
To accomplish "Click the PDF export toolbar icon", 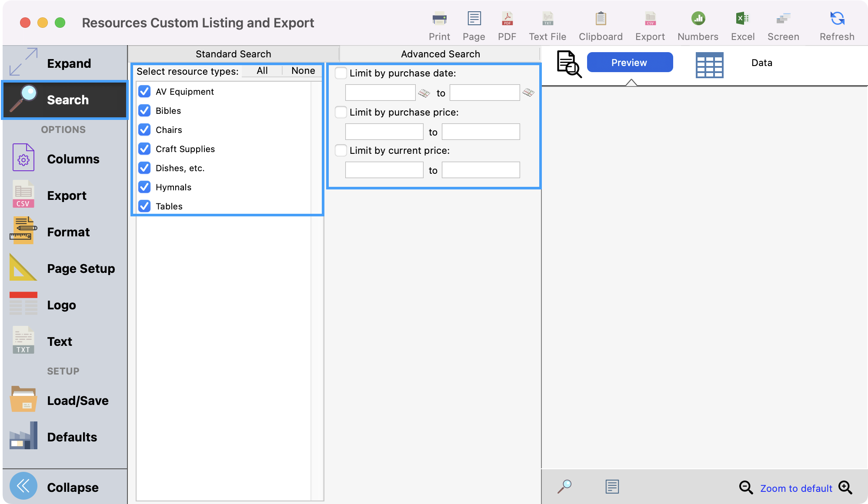I will pos(507,19).
